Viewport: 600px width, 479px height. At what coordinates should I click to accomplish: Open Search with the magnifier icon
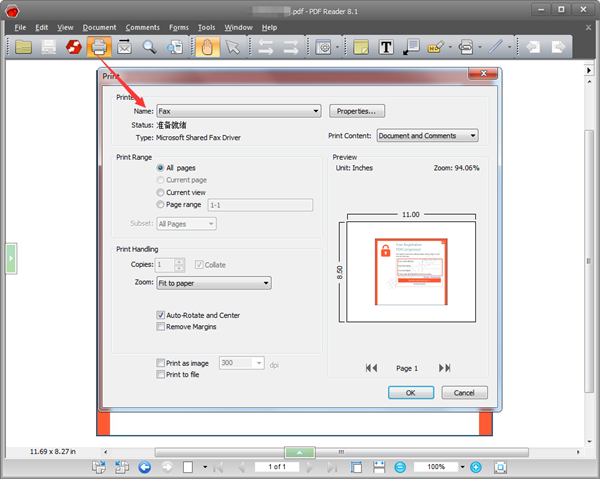(149, 47)
